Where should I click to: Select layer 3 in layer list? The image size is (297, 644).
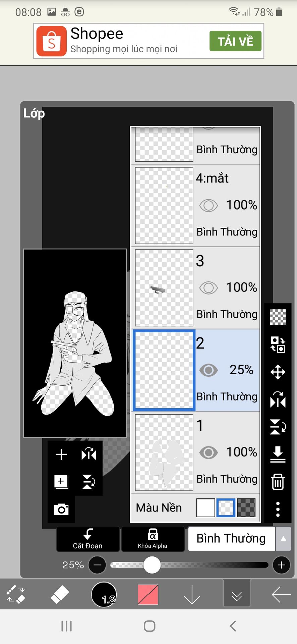pos(196,288)
